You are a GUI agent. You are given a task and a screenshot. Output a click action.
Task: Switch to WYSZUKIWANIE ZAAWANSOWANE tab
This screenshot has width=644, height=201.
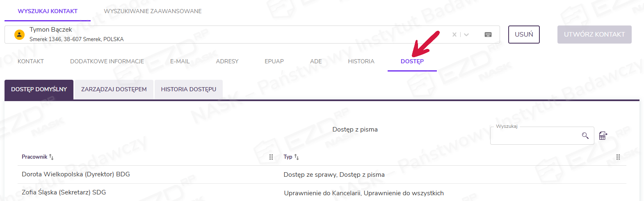point(153,11)
